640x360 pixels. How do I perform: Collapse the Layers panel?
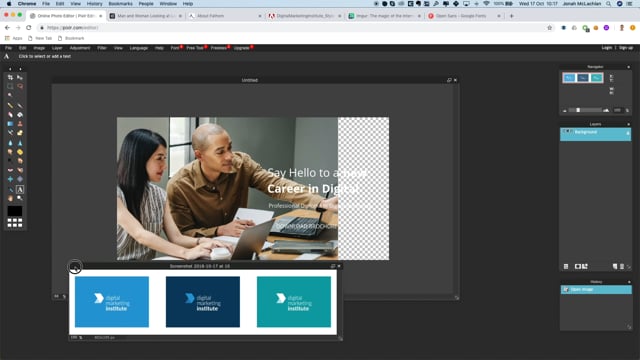pos(629,124)
